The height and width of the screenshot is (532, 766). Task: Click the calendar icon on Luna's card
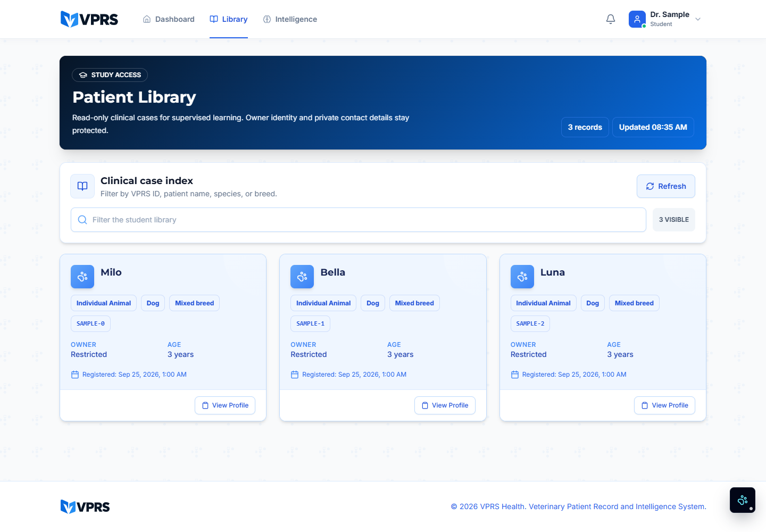[515, 375]
